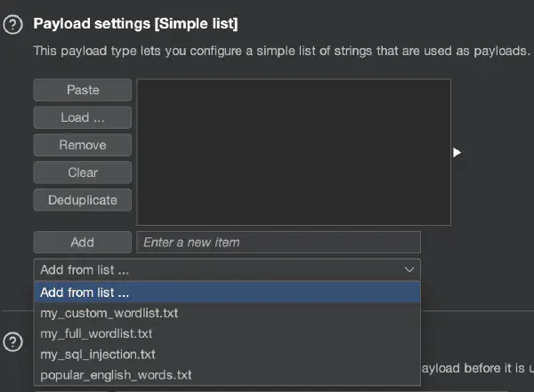
Task: Click the white arrow right of payload list
Action: pos(457,153)
